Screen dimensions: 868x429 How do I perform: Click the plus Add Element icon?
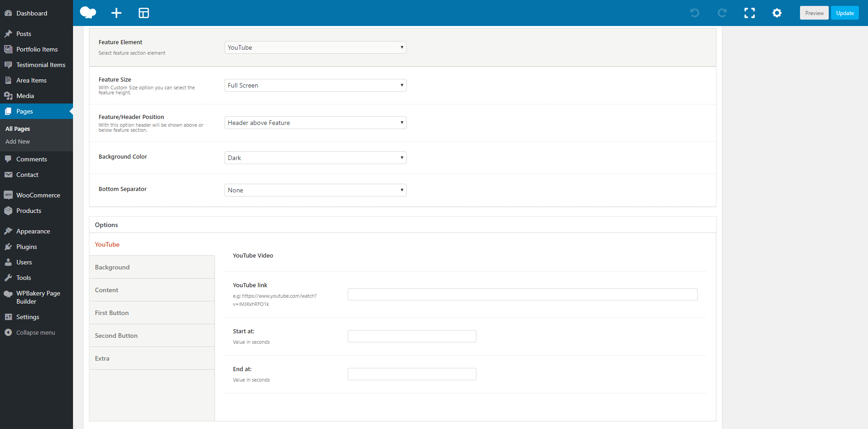click(116, 13)
